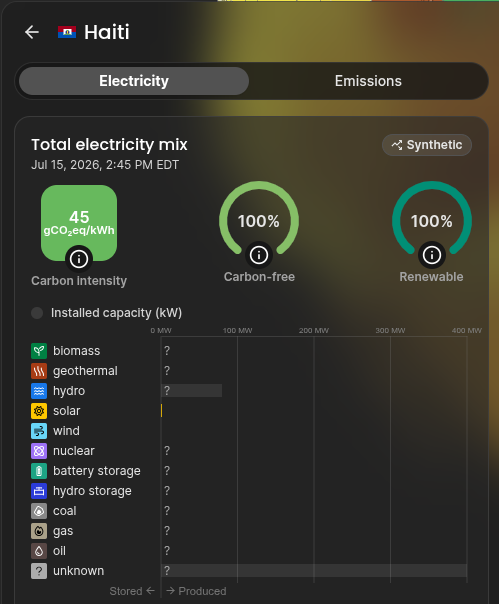The height and width of the screenshot is (604, 499).
Task: Click the Synthetic badge button
Action: click(x=427, y=145)
